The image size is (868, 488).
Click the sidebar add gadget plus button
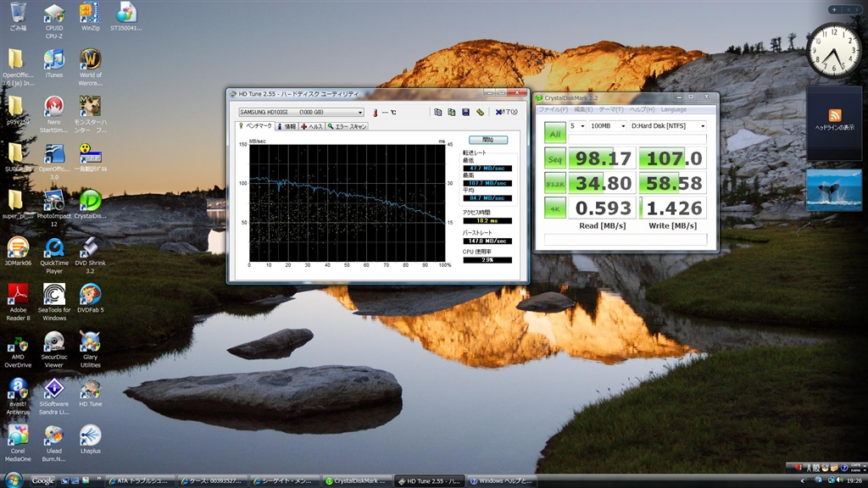(x=834, y=9)
